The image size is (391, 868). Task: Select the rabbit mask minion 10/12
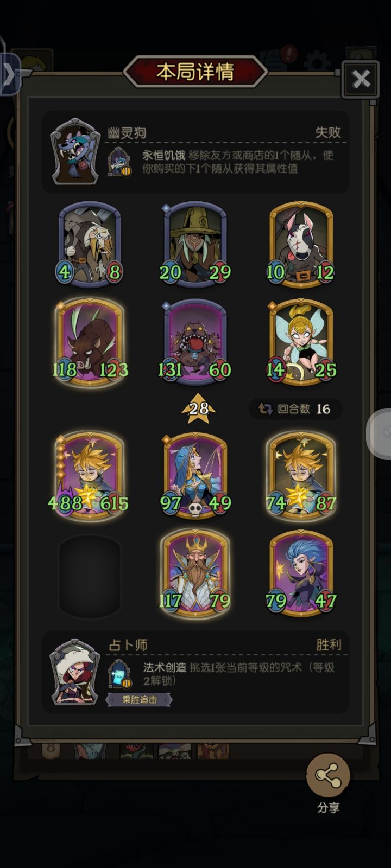pos(301,244)
